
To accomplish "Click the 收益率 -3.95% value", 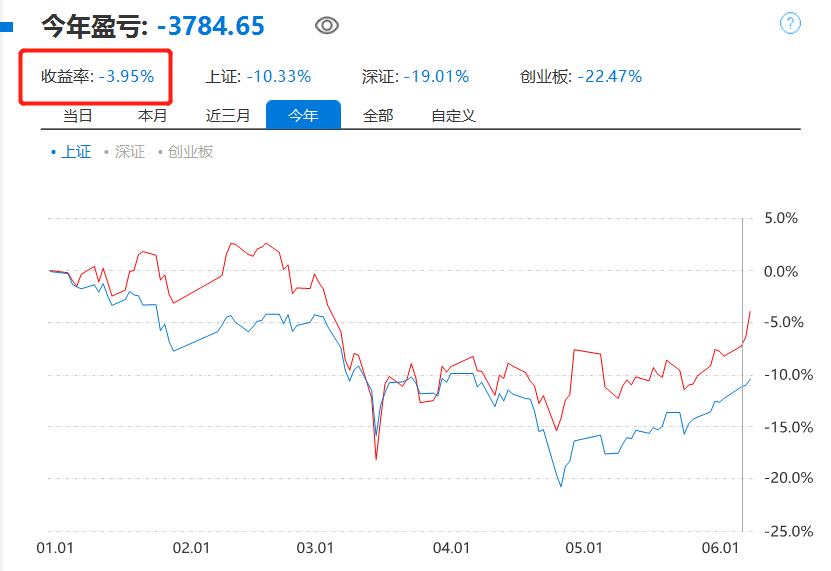I will [x=126, y=76].
